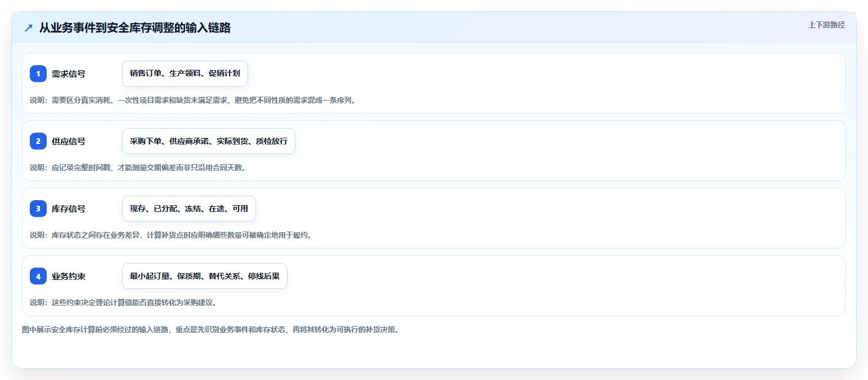Click the number 1 badge for 需求信号
868x380 pixels.
click(38, 74)
